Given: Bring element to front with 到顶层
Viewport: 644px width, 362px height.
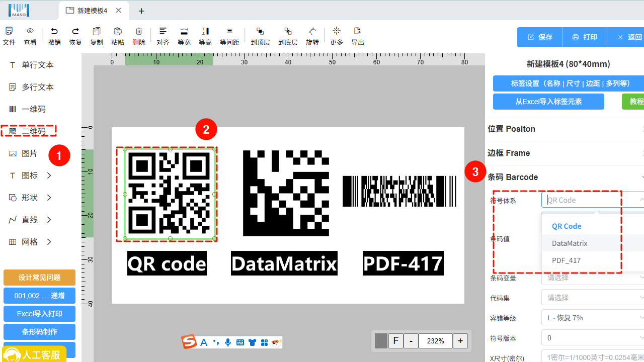Looking at the screenshot, I should (260, 36).
